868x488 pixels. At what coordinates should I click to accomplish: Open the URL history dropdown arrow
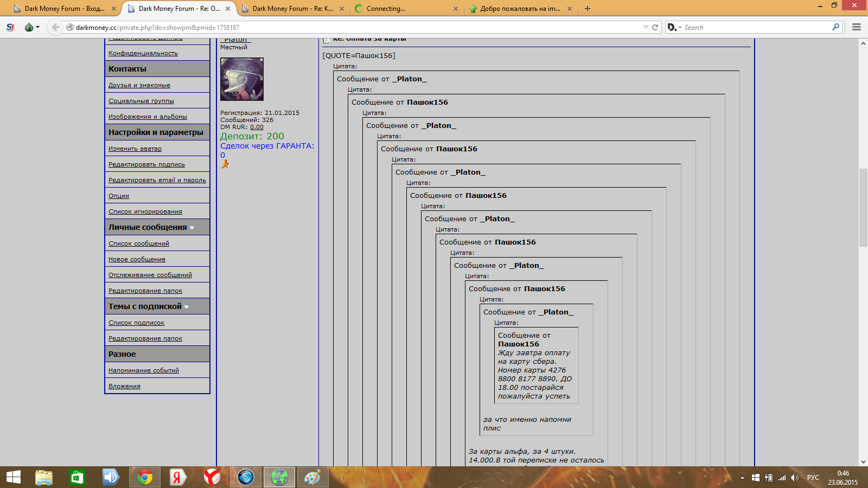click(x=646, y=27)
